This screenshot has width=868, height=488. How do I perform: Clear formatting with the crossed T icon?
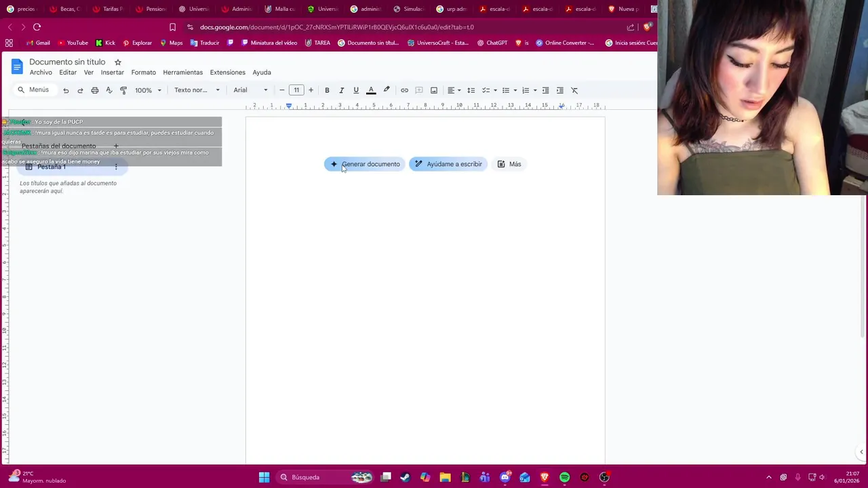pyautogui.click(x=574, y=90)
